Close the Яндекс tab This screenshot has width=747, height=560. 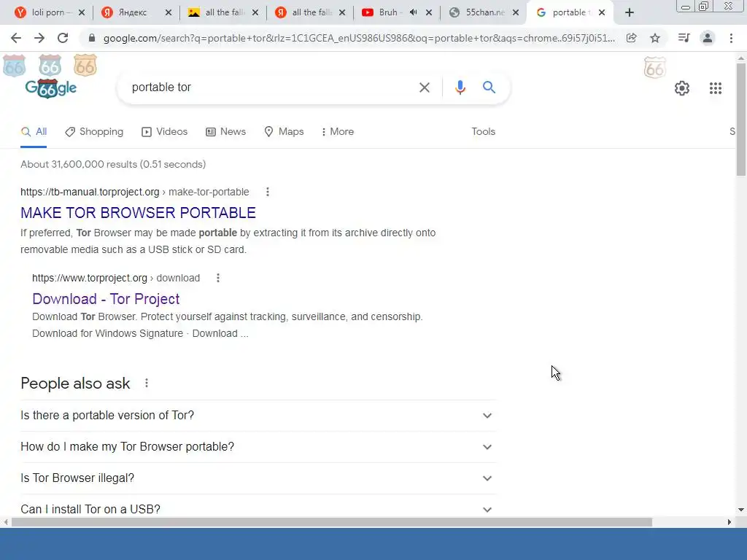[169, 12]
